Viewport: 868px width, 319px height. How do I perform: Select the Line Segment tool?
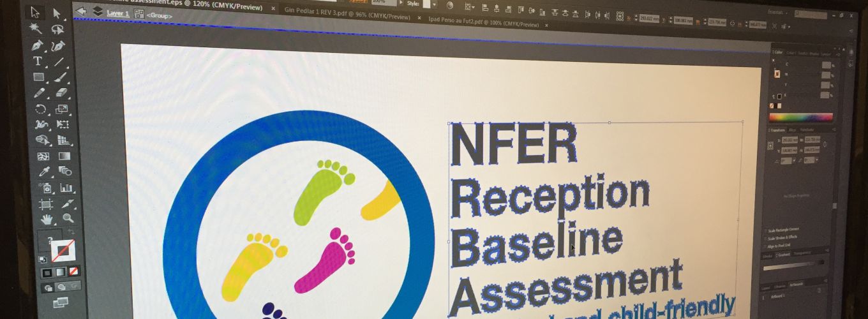click(x=59, y=62)
